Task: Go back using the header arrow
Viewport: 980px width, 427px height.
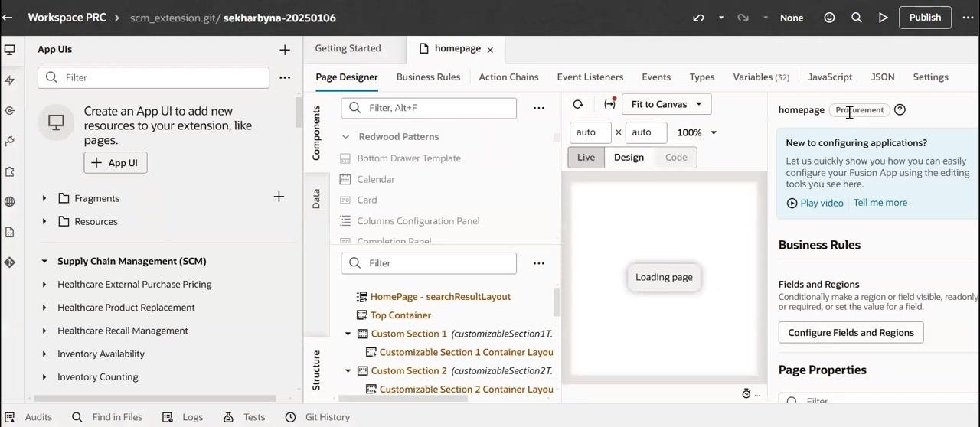Action: (x=8, y=17)
